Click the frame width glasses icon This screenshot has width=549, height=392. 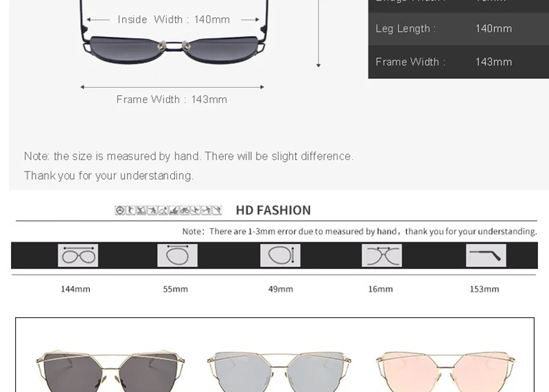[78, 255]
